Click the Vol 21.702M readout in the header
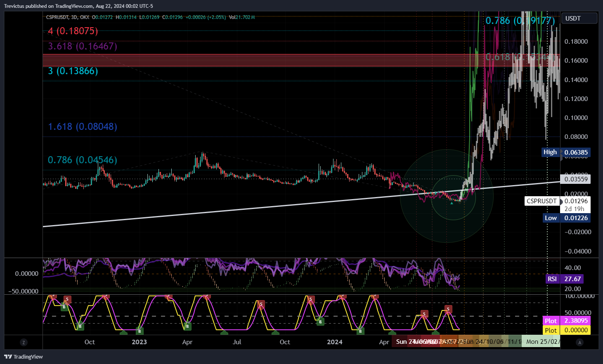Image resolution: width=603 pixels, height=364 pixels. 242,17
